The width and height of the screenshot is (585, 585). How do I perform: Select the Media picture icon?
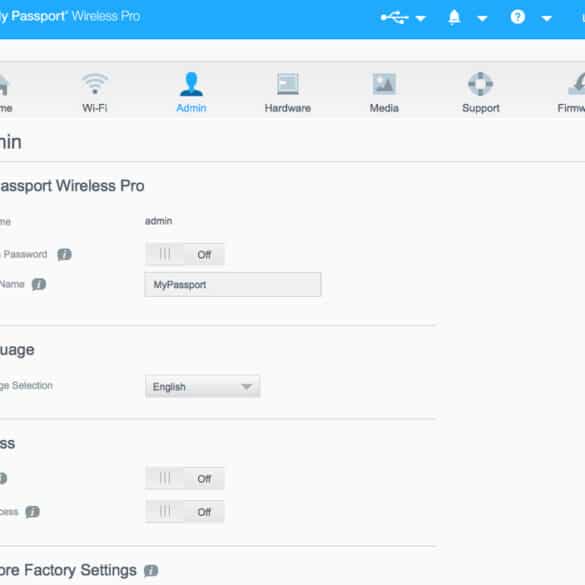pos(384,84)
